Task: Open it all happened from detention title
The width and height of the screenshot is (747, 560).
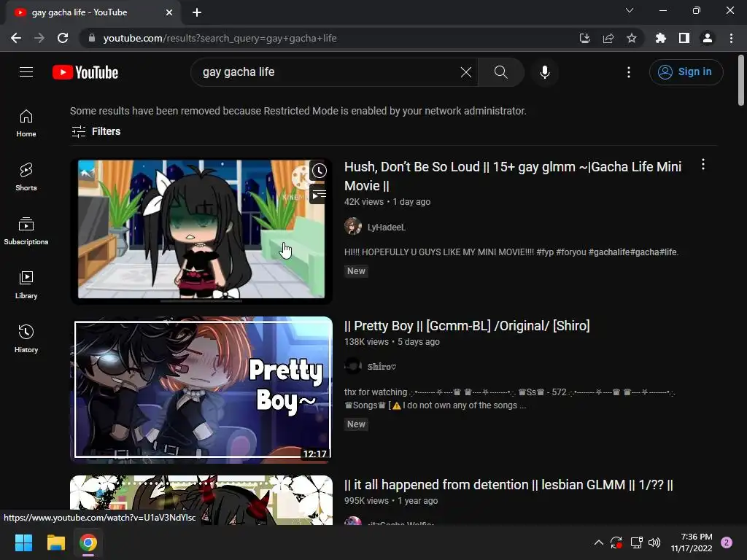Action: (508, 485)
